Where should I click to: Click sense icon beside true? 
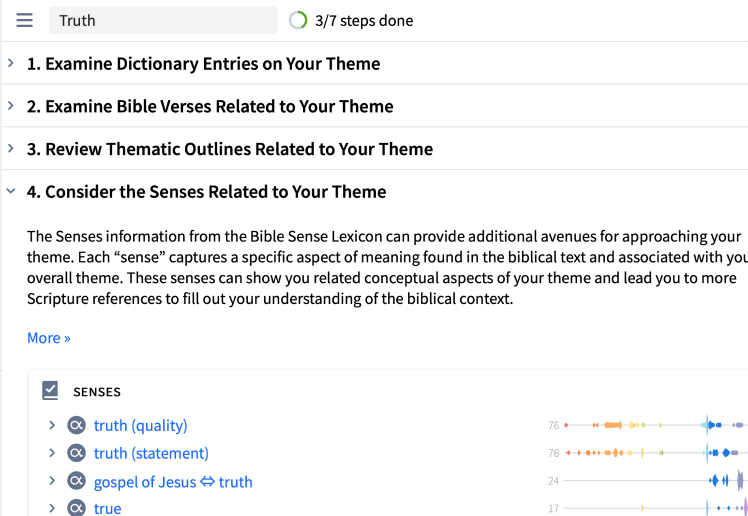click(76, 507)
